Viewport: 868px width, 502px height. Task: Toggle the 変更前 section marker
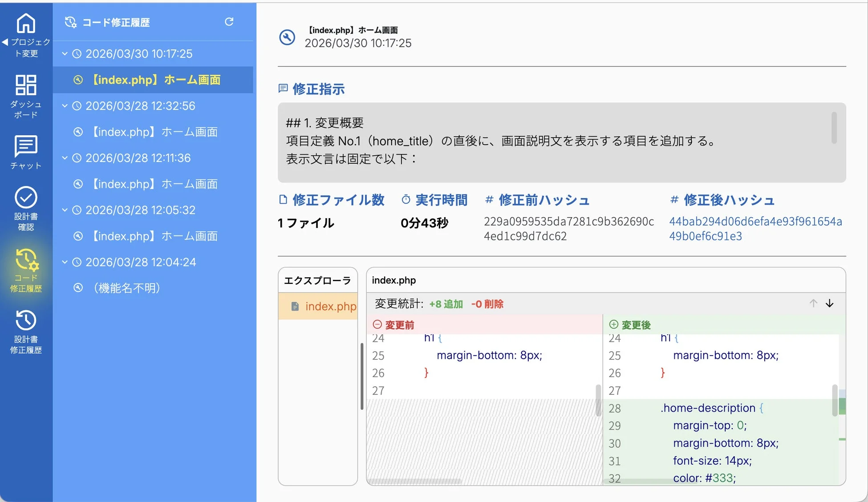click(377, 325)
